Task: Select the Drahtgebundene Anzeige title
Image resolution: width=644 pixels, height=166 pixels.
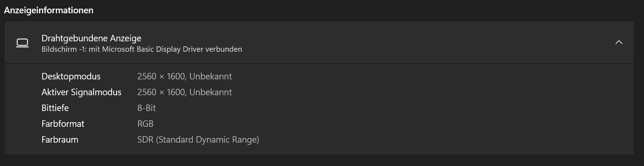Action: (91, 38)
